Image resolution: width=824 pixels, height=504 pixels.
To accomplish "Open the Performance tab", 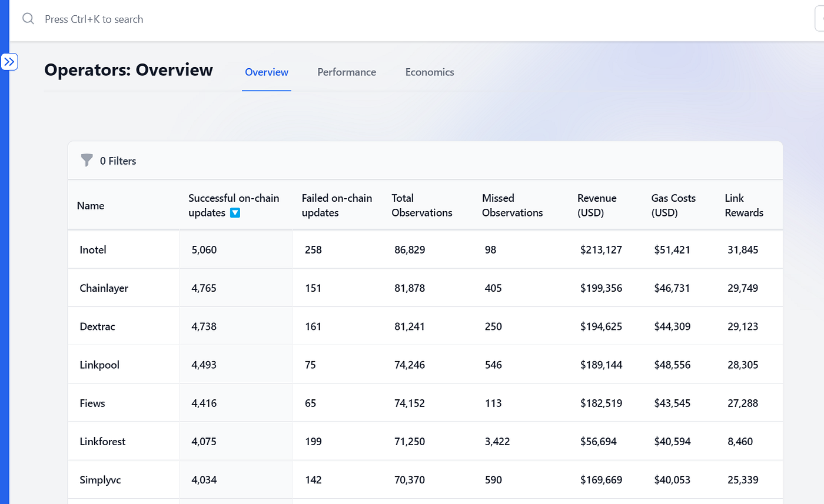I will point(347,72).
